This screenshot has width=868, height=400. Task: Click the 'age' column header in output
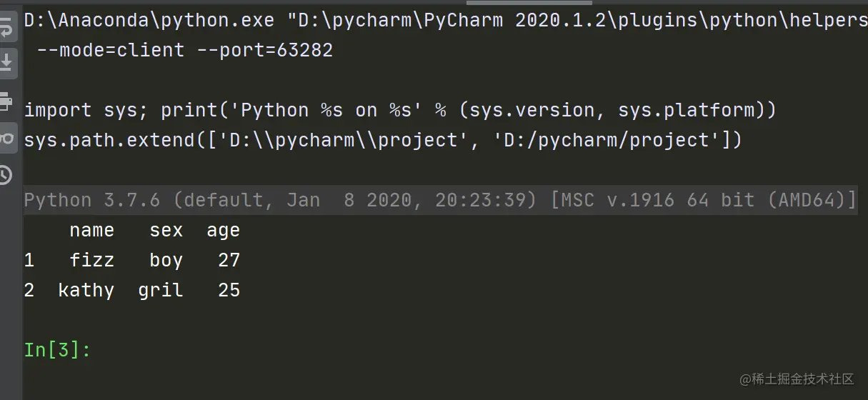tap(223, 230)
